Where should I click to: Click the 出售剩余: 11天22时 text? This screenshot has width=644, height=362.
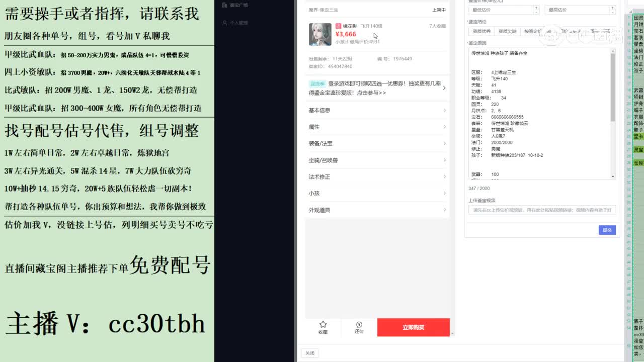(x=331, y=59)
